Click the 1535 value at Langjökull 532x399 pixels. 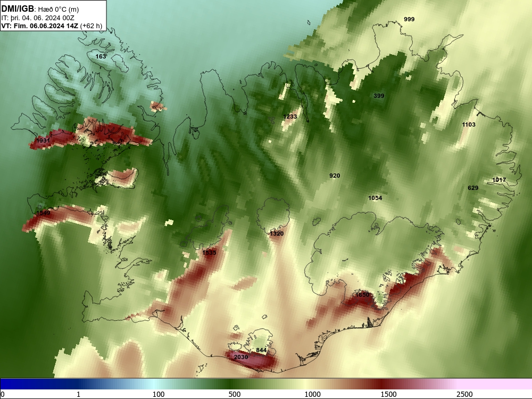209,252
